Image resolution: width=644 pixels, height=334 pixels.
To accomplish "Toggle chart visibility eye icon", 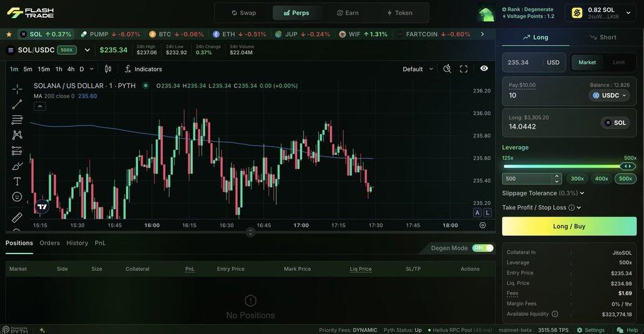I will [x=484, y=68].
